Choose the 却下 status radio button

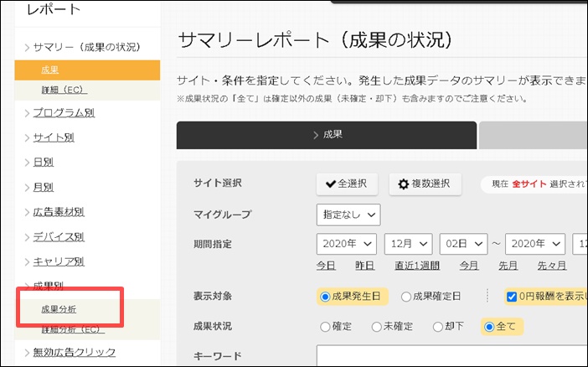(441, 326)
